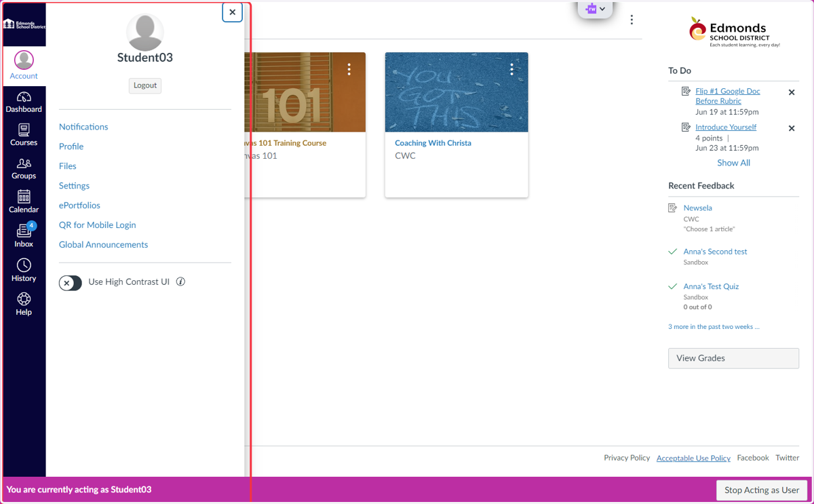Image resolution: width=814 pixels, height=504 pixels.
Task: Expand 3 more in the past two weeks
Action: coord(714,327)
